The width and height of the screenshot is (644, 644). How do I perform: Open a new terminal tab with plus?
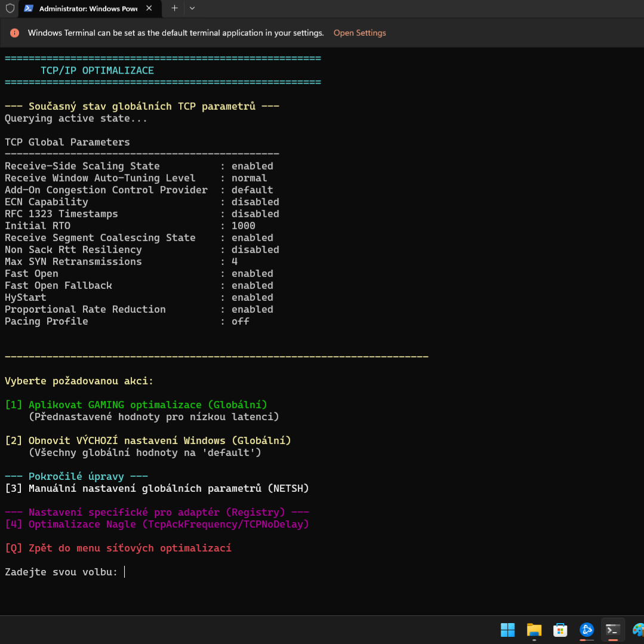click(x=174, y=8)
